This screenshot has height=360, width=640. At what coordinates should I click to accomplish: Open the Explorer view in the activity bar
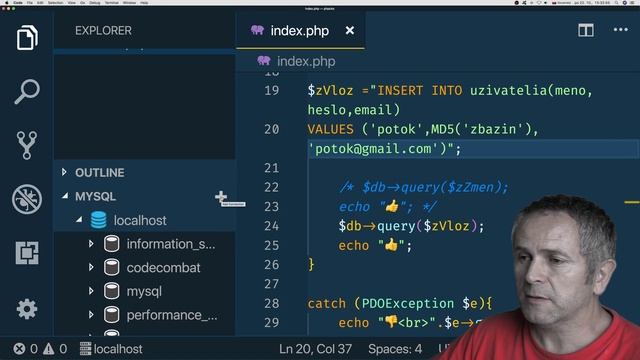point(27,38)
